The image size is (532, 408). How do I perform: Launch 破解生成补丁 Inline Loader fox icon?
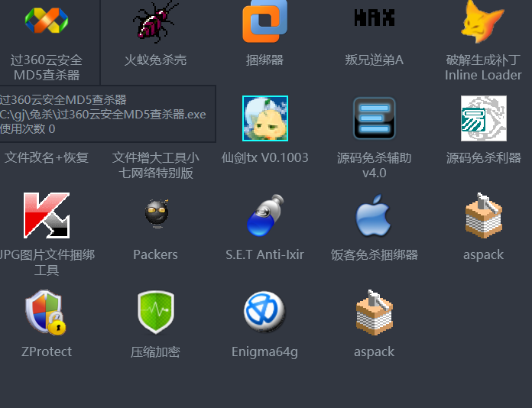click(483, 21)
